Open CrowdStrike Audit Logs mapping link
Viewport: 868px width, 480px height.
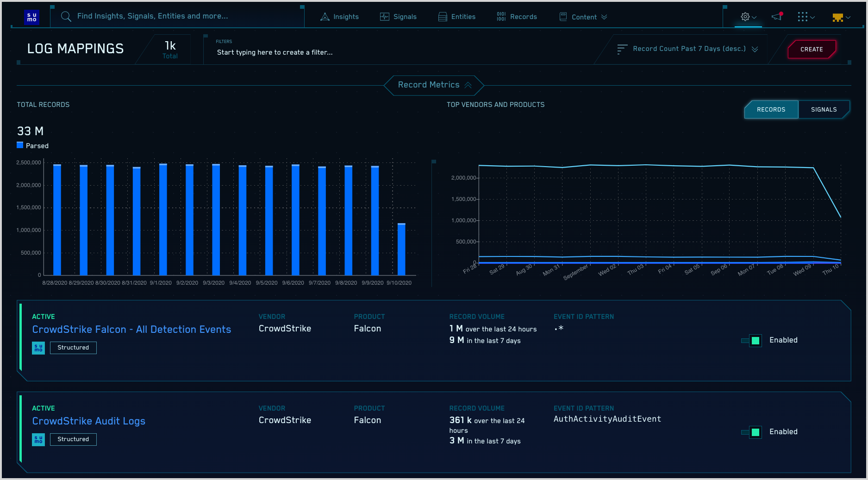tap(88, 421)
